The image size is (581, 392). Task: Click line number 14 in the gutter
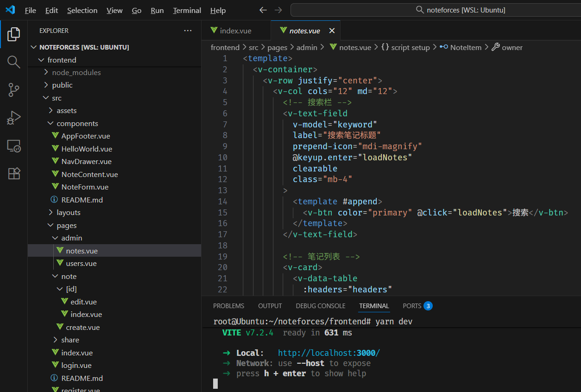point(222,202)
